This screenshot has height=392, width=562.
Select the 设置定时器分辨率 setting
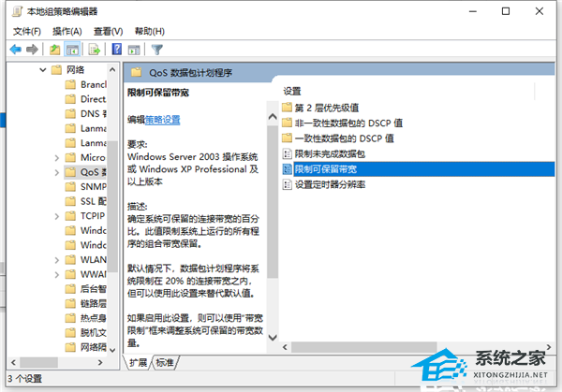[329, 184]
